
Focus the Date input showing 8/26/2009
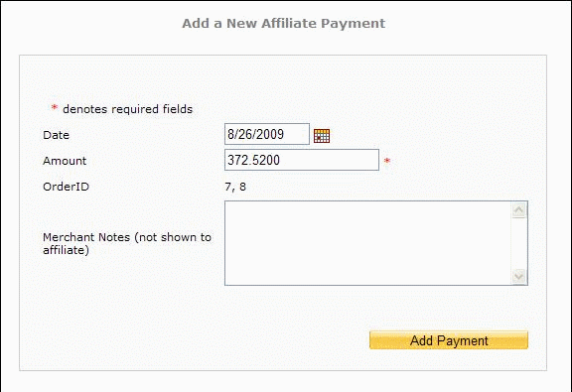click(267, 134)
